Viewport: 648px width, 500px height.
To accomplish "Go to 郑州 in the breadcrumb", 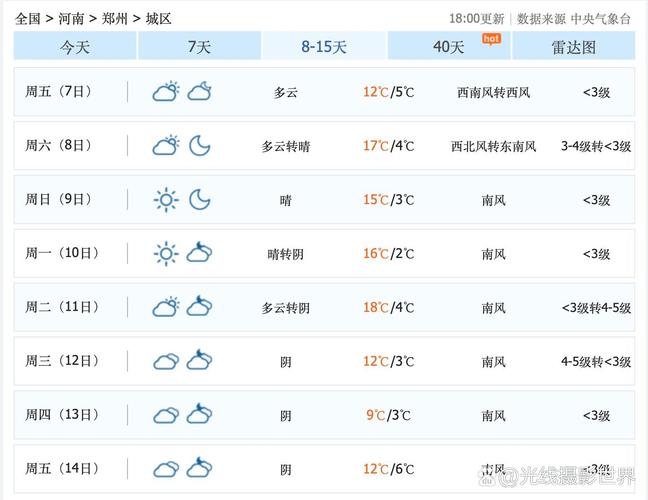I will pyautogui.click(x=114, y=19).
